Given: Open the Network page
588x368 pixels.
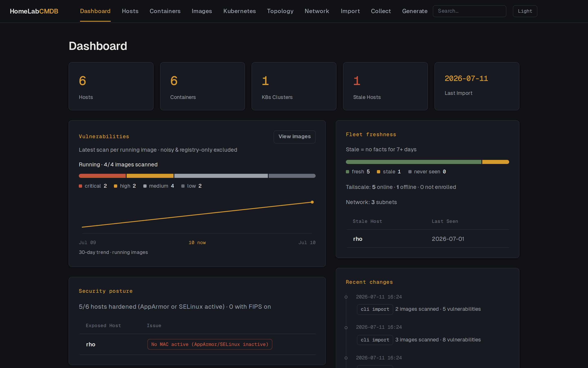Looking at the screenshot, I should 317,11.
